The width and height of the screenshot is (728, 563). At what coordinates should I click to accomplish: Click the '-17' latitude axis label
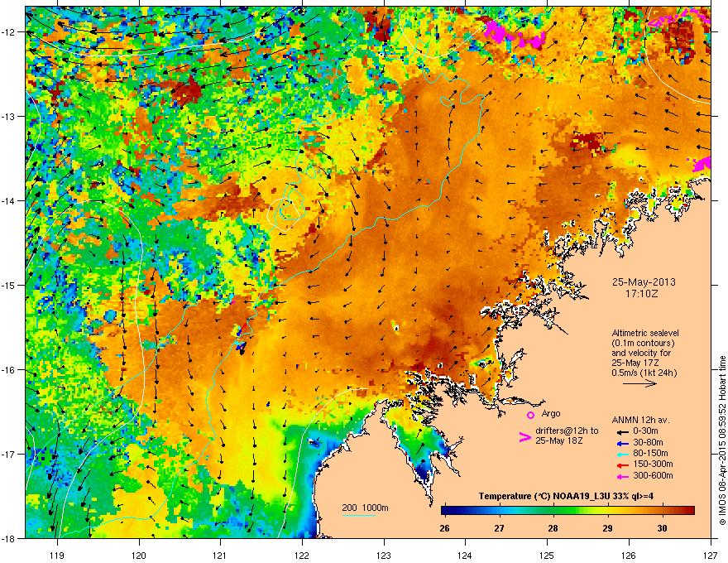[8, 454]
